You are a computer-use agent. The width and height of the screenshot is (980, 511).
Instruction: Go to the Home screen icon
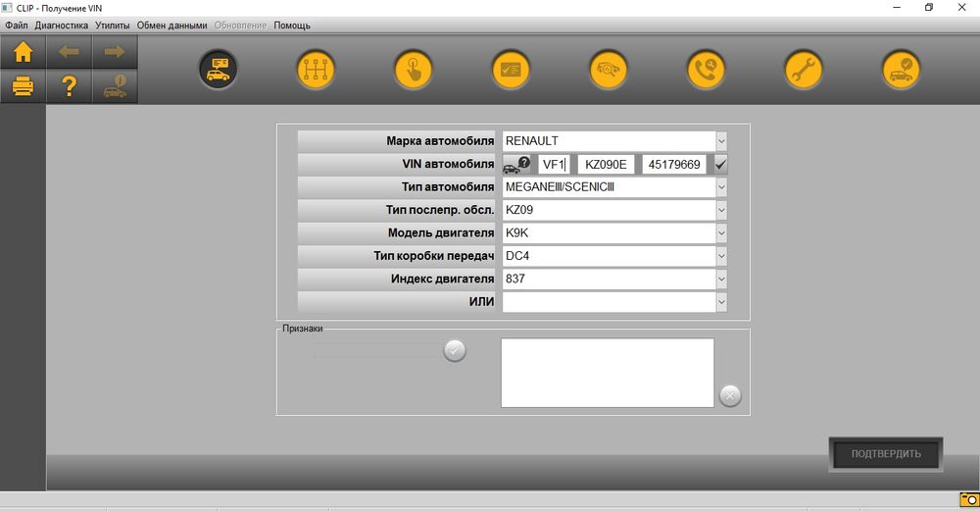click(24, 52)
